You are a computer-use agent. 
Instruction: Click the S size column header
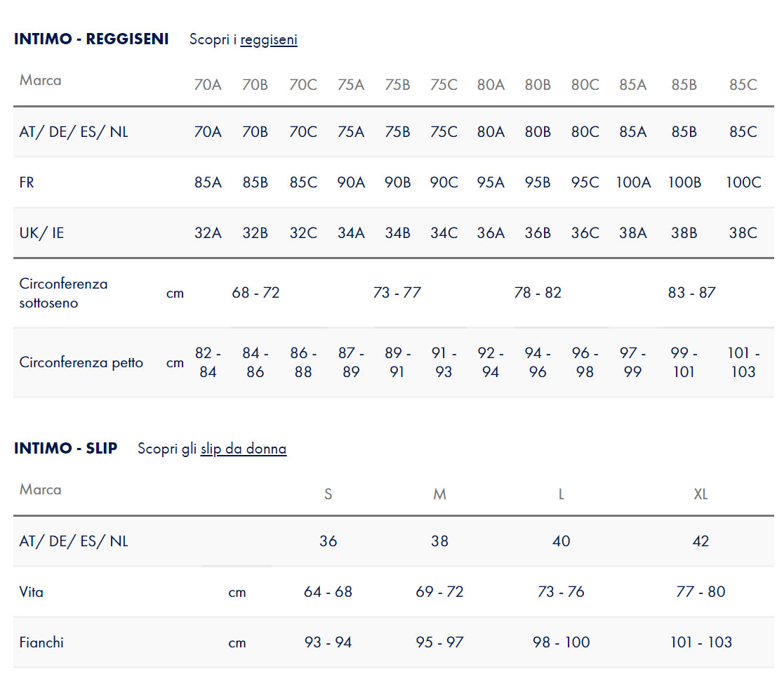(x=328, y=494)
